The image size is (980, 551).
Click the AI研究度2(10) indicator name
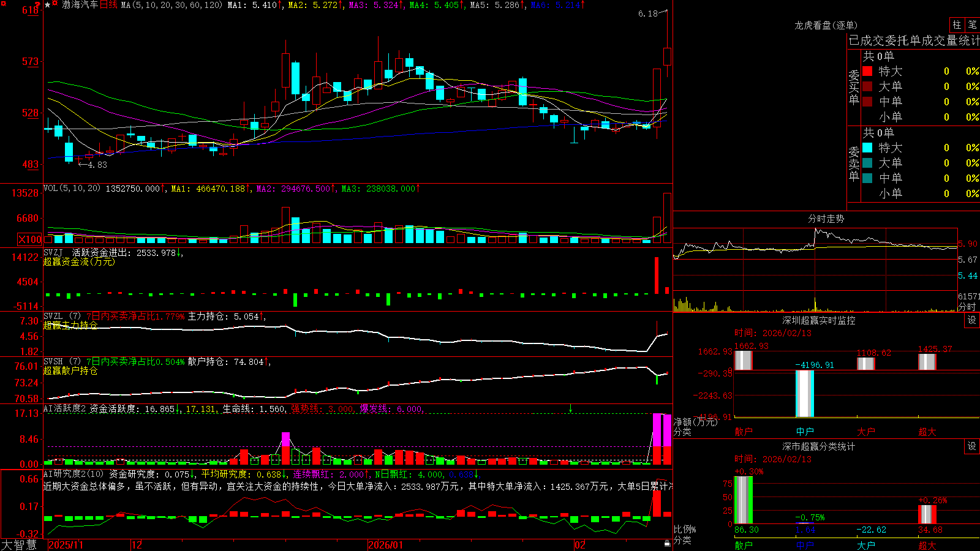73,474
